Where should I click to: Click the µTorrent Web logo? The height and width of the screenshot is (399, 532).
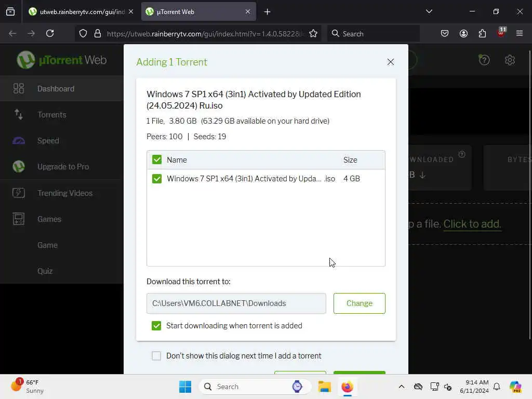[62, 60]
